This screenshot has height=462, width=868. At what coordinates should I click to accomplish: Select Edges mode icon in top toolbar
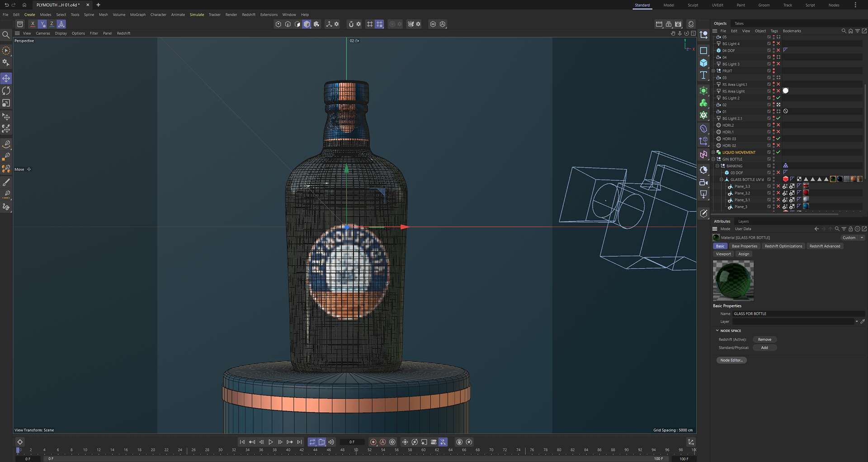pyautogui.click(x=288, y=24)
